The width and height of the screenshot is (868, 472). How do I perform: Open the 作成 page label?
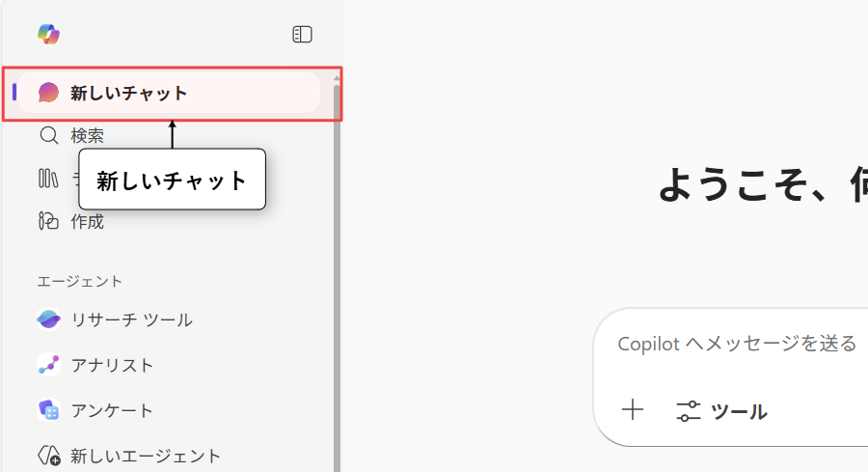87,222
